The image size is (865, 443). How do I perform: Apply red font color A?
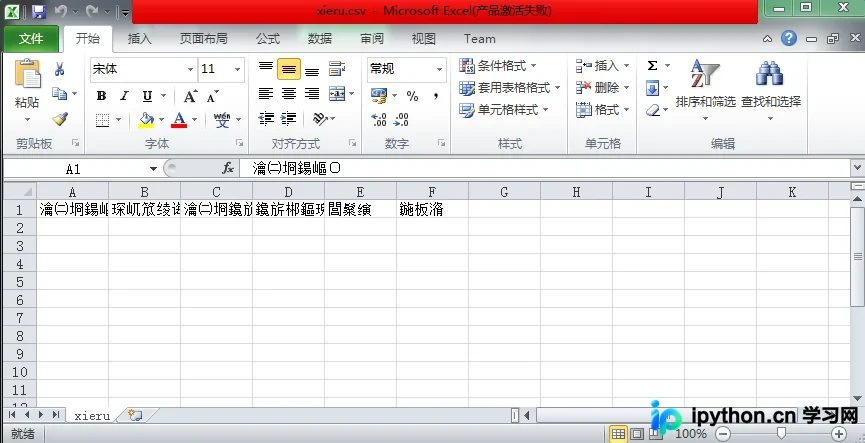pyautogui.click(x=179, y=120)
